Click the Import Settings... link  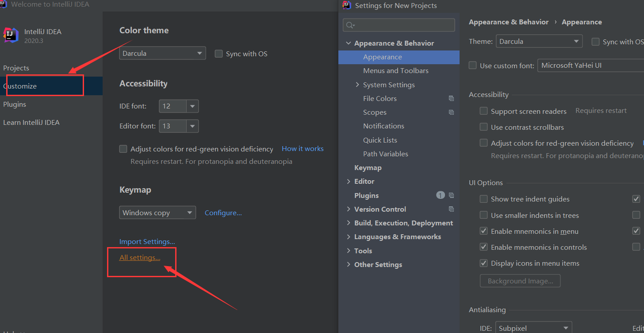[x=147, y=242]
